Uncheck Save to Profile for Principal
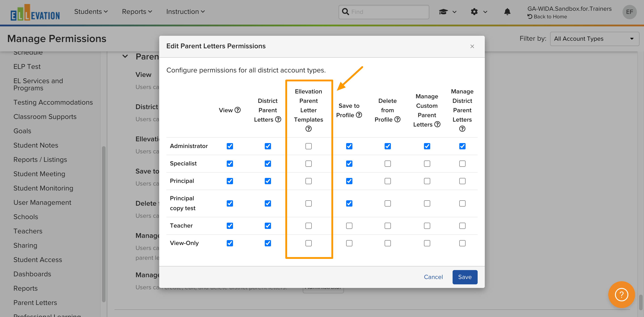This screenshot has height=317, width=644. [349, 181]
